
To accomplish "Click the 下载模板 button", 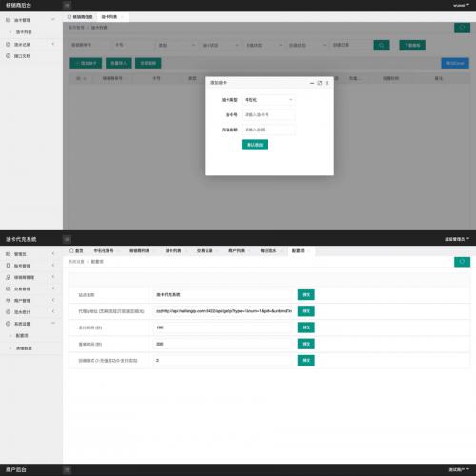I will click(x=412, y=45).
